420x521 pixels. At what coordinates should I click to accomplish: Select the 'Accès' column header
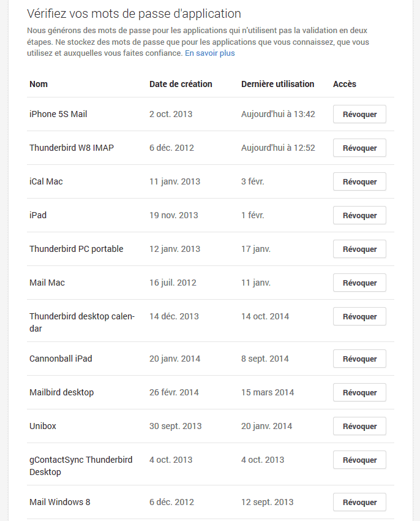click(x=345, y=84)
